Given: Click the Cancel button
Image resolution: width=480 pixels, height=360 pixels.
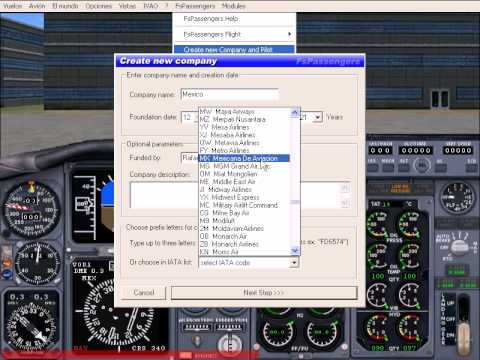Looking at the screenshot, I should pyautogui.click(x=144, y=293).
